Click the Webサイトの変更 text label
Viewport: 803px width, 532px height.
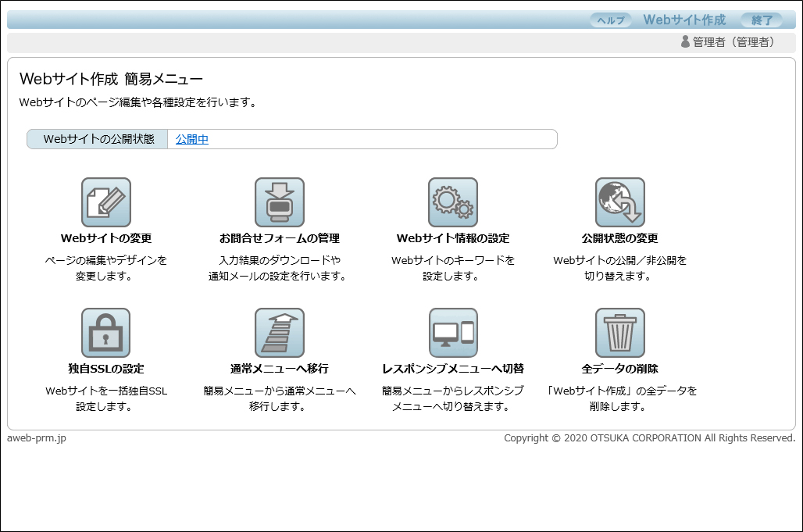point(106,238)
